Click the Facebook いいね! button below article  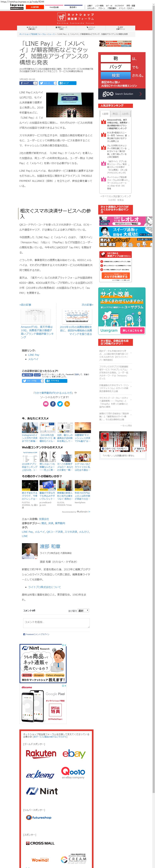click(28, 375)
